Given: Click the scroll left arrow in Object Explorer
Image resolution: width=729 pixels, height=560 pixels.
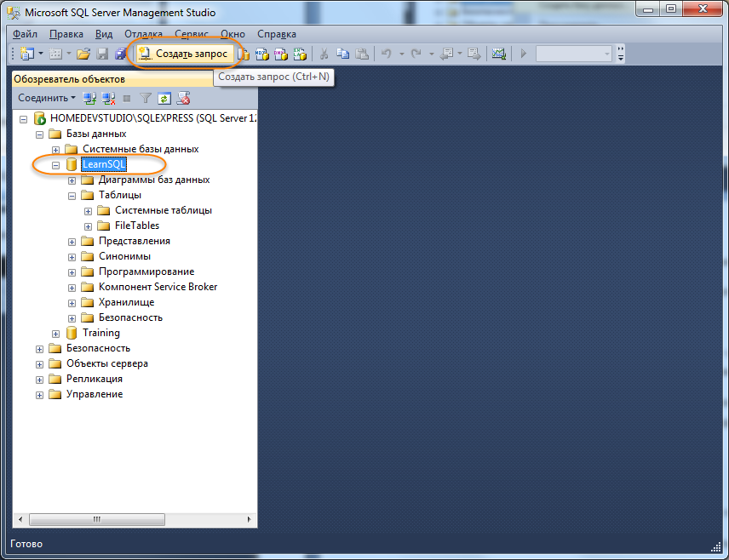Looking at the screenshot, I should point(20,519).
